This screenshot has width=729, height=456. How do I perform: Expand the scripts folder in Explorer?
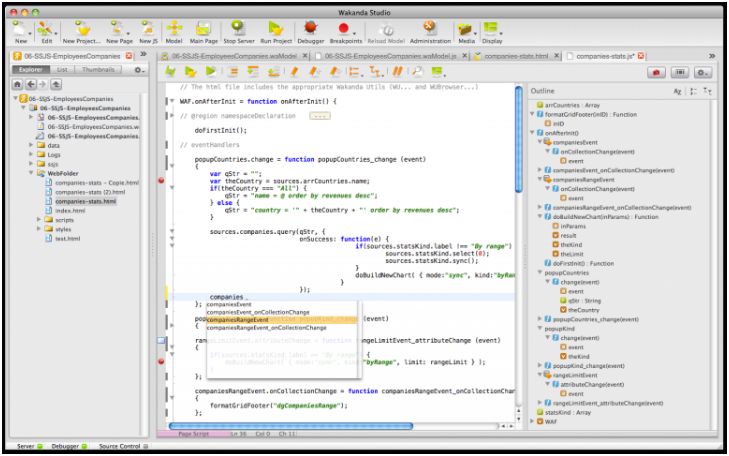pyautogui.click(x=39, y=219)
